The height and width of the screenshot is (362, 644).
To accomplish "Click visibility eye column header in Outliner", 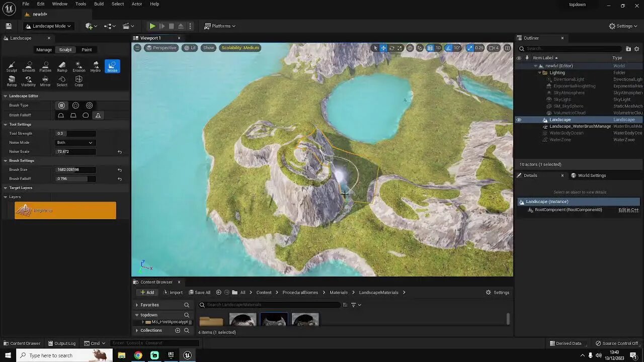I will pyautogui.click(x=519, y=58).
